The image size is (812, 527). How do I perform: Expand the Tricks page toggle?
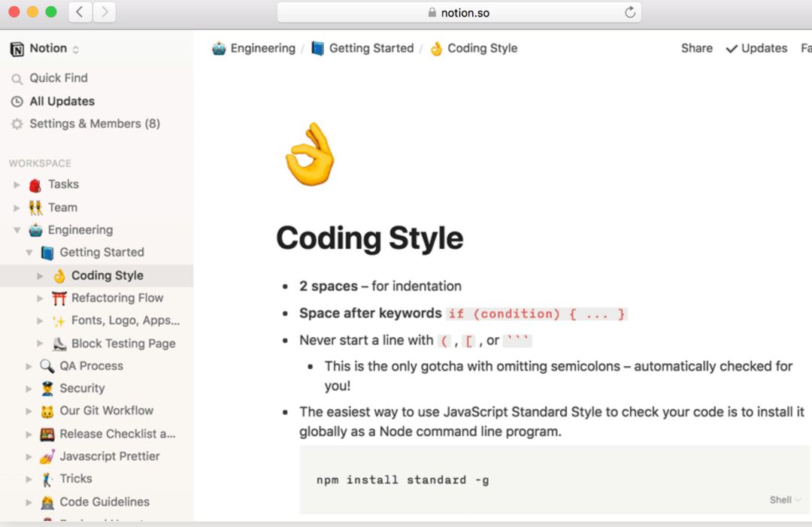coord(29,480)
